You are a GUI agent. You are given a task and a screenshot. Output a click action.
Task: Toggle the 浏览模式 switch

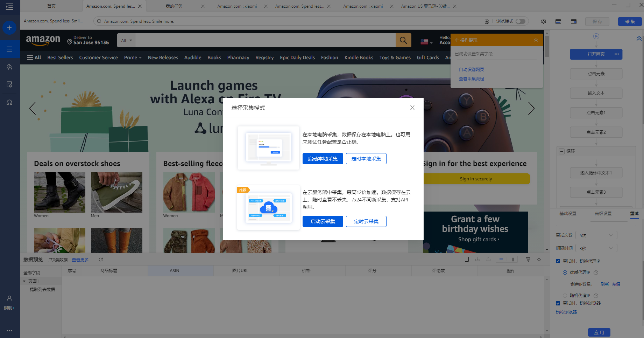(521, 21)
